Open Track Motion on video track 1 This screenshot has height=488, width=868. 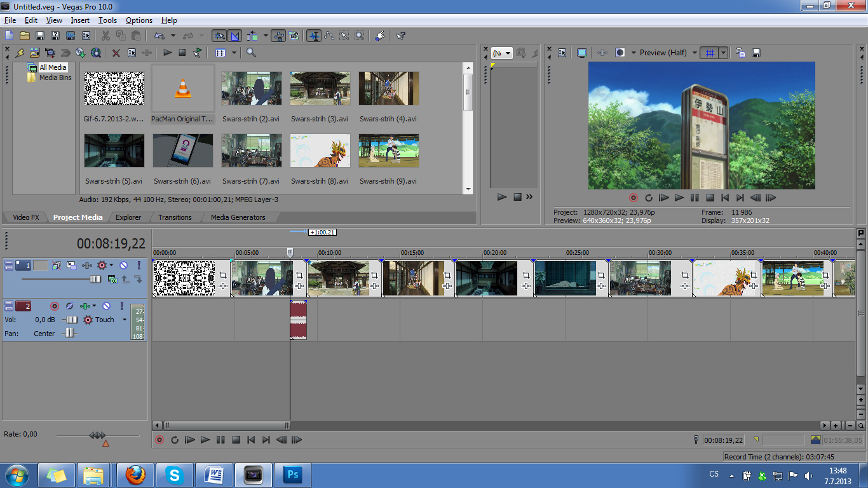(71, 266)
